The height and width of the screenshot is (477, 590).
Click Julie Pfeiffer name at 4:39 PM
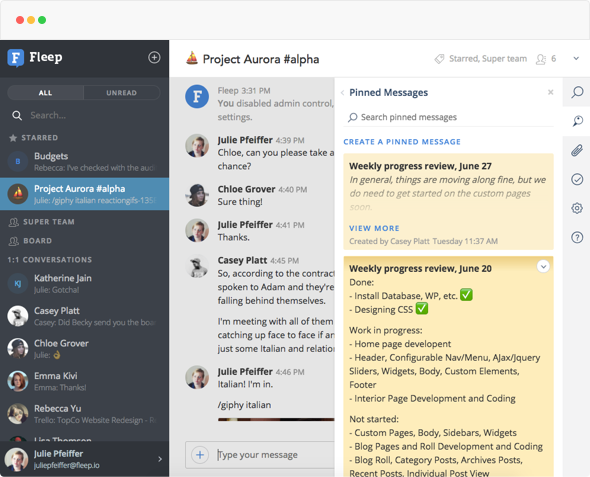tap(245, 140)
